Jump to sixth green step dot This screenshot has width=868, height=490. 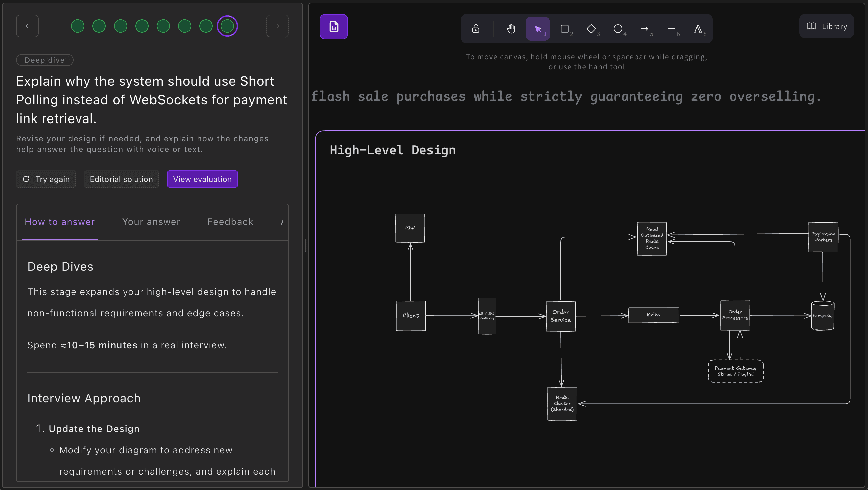tap(185, 26)
